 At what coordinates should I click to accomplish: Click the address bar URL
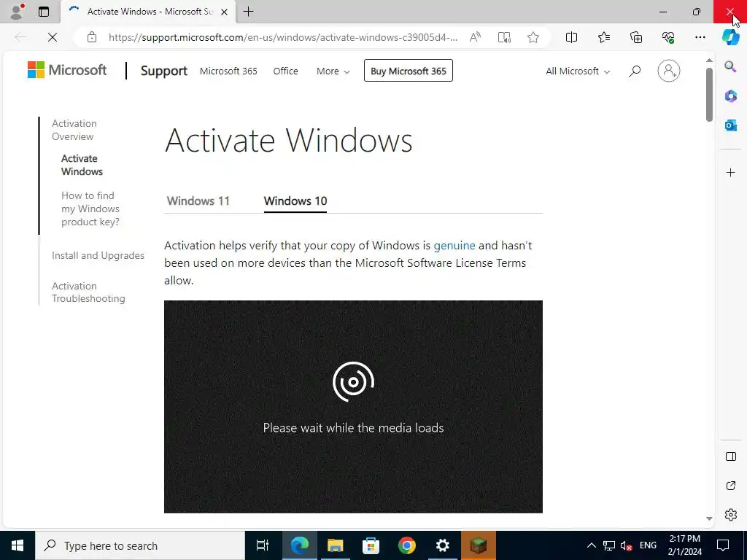click(283, 37)
